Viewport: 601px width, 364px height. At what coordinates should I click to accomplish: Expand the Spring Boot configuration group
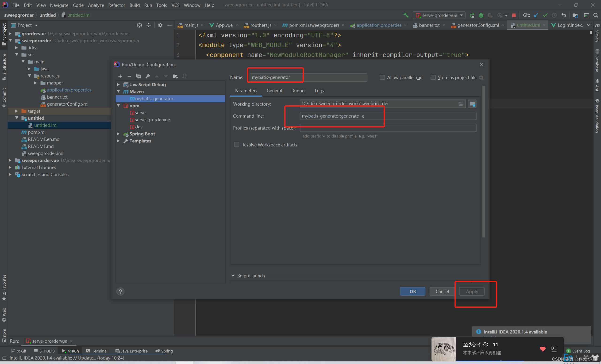point(118,134)
